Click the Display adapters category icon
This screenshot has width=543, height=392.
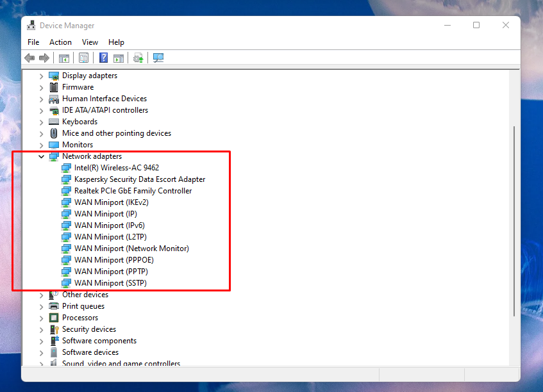54,76
